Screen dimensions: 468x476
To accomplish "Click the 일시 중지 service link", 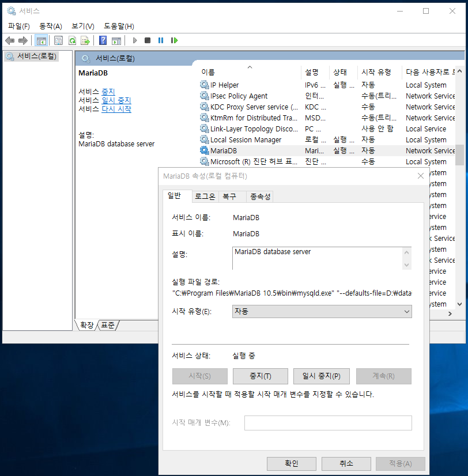I will coord(116,100).
